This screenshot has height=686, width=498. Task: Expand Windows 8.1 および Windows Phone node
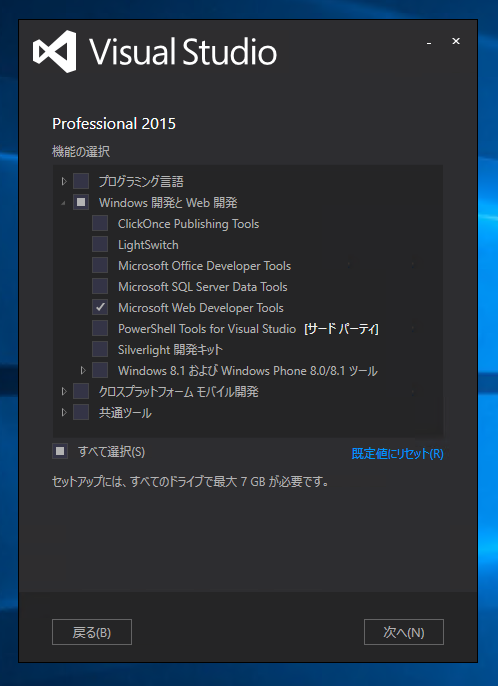click(83, 371)
